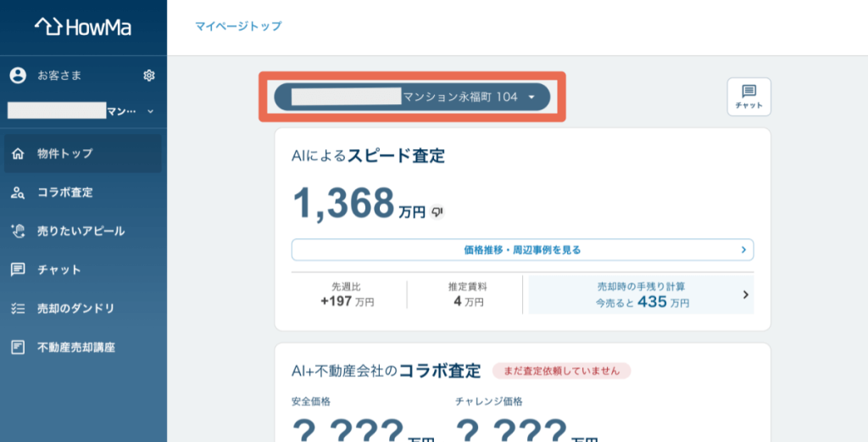Click the customer profile avatar icon
868x442 pixels.
tap(19, 76)
